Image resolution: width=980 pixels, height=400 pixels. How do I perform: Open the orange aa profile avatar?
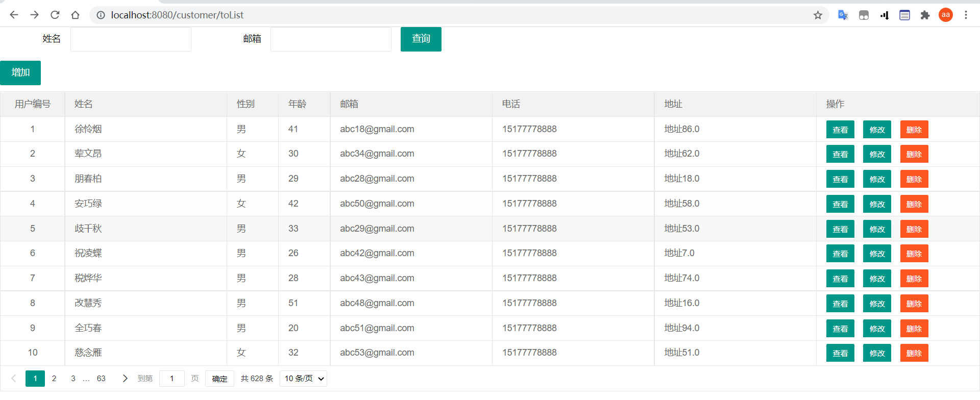(x=946, y=15)
